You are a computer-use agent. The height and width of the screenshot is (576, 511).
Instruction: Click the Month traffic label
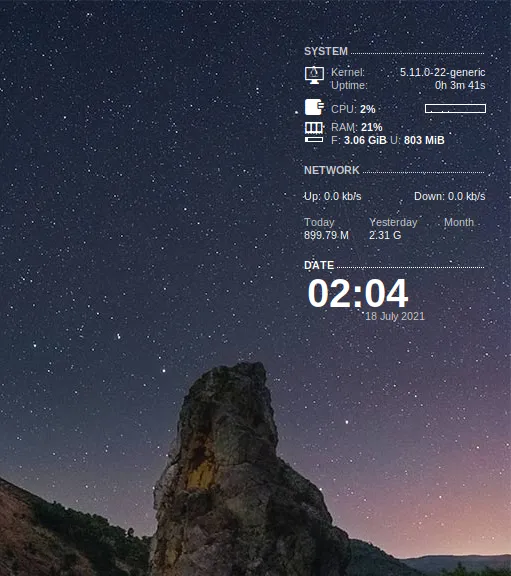click(x=459, y=222)
